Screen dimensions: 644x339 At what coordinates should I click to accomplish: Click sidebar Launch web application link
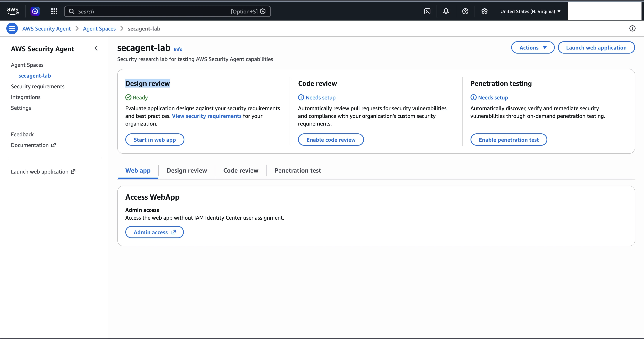[x=43, y=172]
